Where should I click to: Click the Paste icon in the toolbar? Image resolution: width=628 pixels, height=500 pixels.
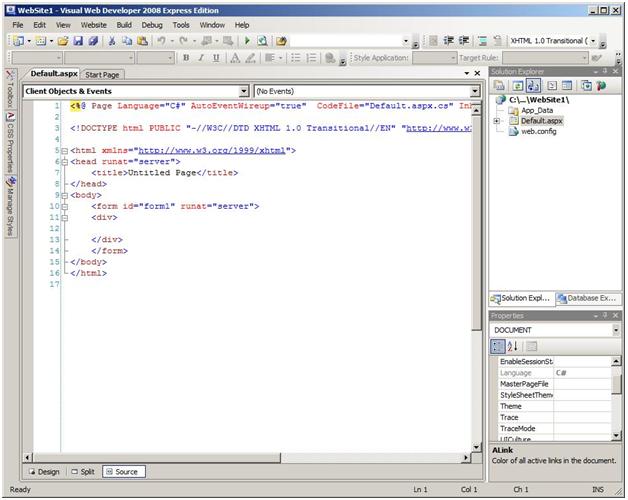[141, 41]
